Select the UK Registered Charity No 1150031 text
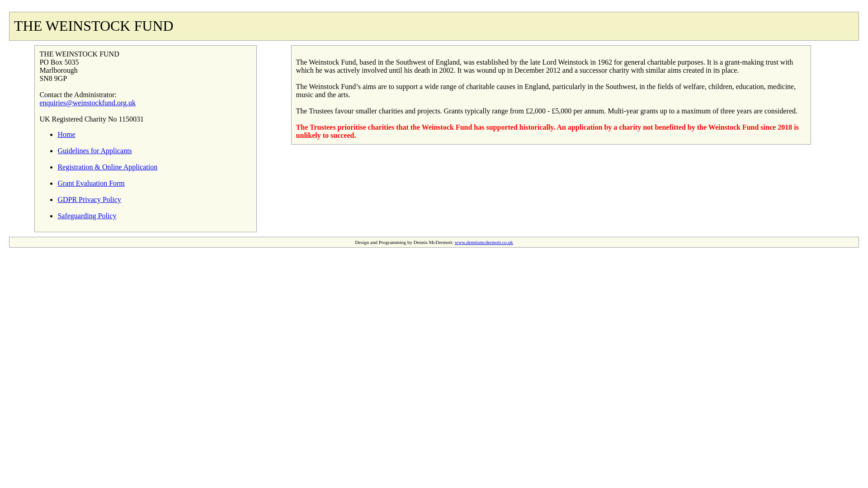This screenshot has height=488, width=868. pos(91,119)
